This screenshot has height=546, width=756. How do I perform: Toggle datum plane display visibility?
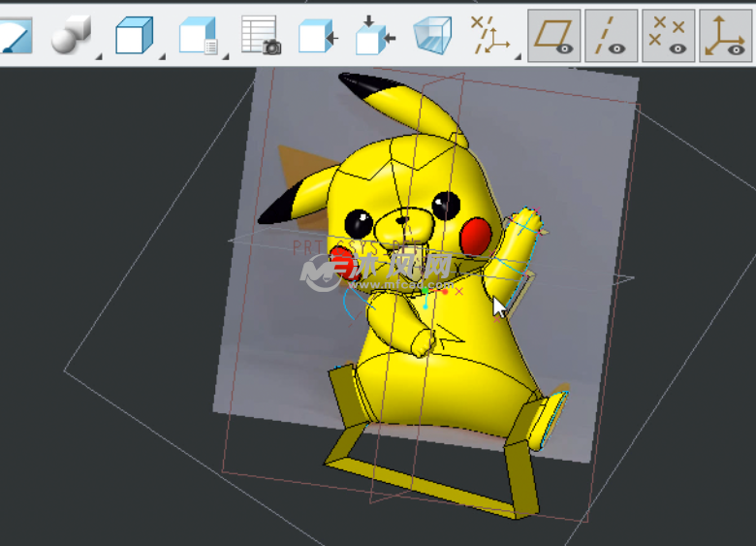point(554,36)
